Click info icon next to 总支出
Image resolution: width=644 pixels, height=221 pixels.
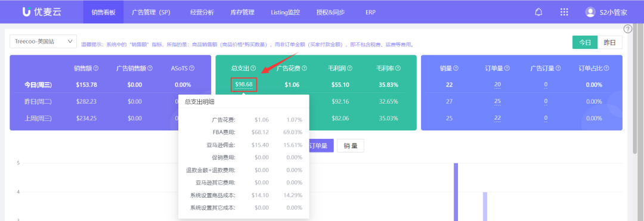click(253, 69)
